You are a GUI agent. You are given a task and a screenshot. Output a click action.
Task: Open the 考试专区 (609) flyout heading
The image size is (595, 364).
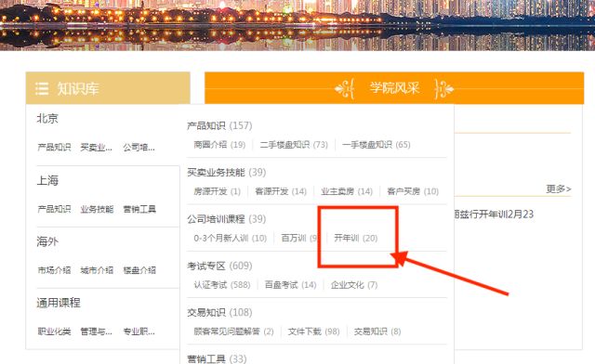[x=219, y=266]
